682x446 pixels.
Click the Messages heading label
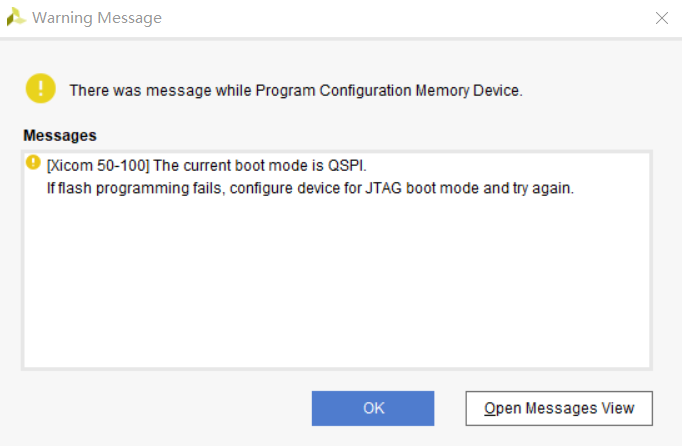coord(60,136)
